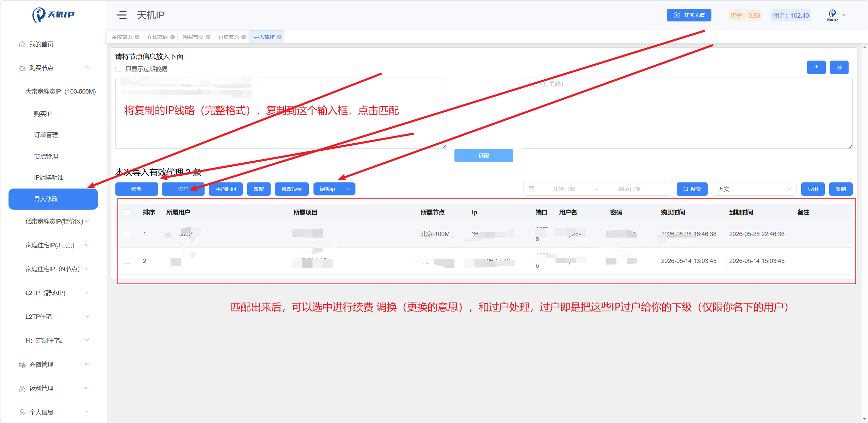Close the 订单节点 tab with its x icon
Image resolution: width=868 pixels, height=423 pixels.
tap(244, 37)
